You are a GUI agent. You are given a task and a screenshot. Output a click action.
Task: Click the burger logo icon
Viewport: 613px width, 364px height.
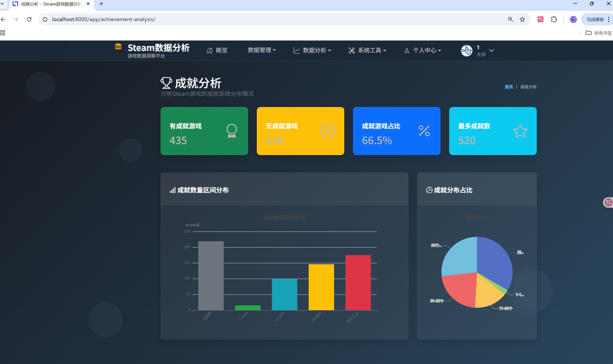[118, 46]
